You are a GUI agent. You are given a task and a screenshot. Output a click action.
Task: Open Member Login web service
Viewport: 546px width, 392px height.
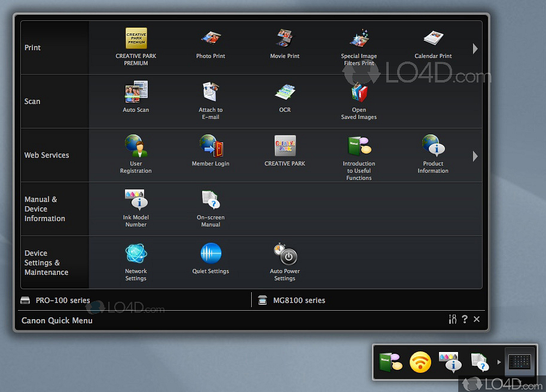tap(211, 146)
